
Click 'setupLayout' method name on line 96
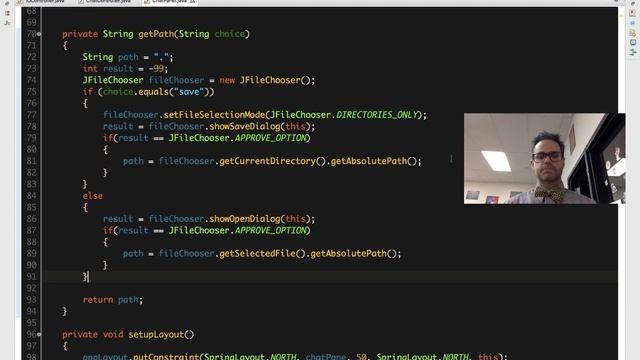coord(156,335)
